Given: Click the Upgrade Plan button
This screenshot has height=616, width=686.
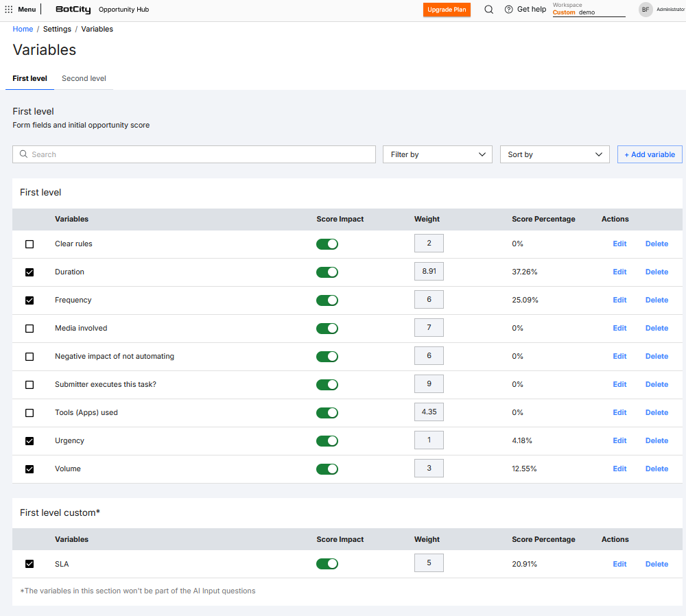Looking at the screenshot, I should (447, 10).
